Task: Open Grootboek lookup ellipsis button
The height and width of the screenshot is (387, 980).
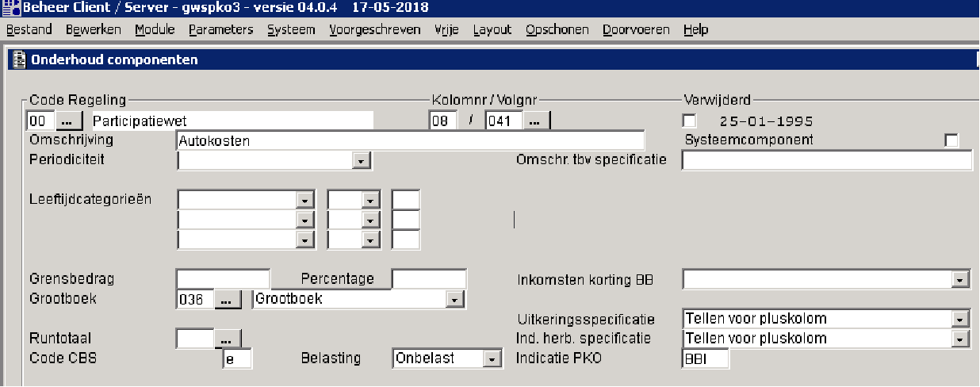Action: click(227, 300)
